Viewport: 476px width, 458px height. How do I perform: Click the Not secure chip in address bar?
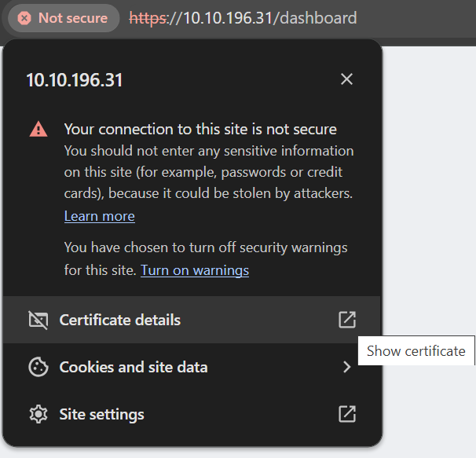tap(64, 18)
